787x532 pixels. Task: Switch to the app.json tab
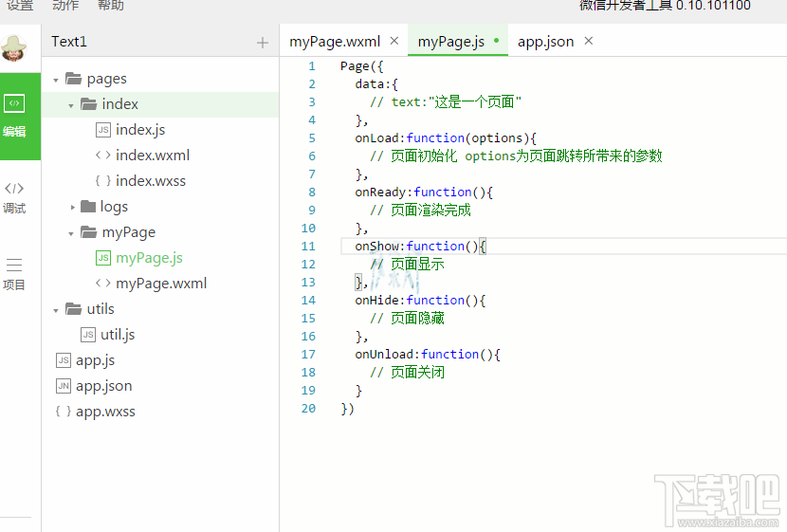(x=545, y=42)
